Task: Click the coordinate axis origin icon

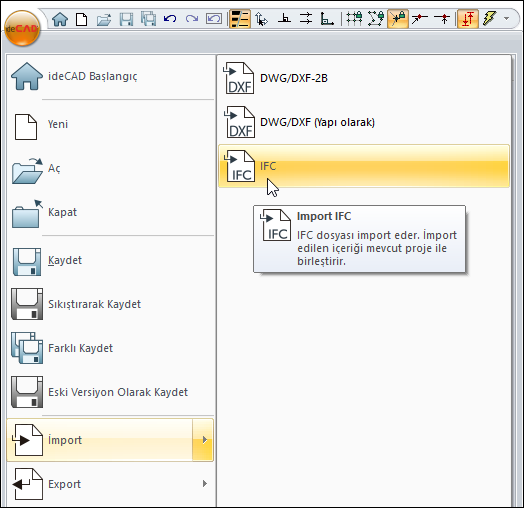Action: 327,19
